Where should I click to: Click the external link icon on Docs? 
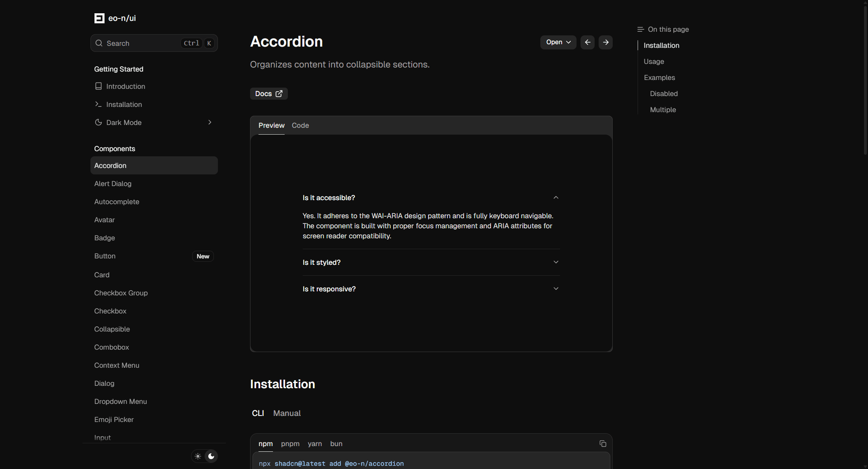pos(279,94)
